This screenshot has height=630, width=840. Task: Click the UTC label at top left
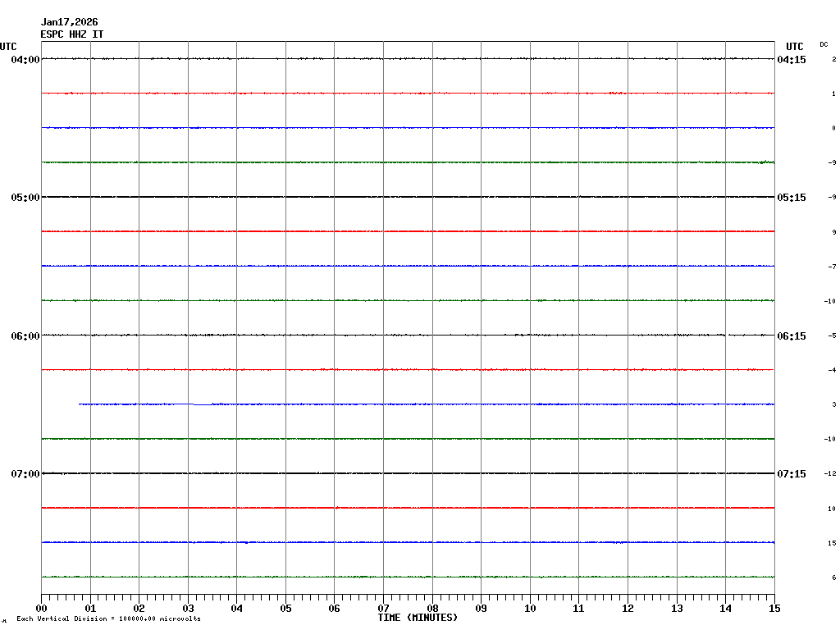click(x=8, y=47)
